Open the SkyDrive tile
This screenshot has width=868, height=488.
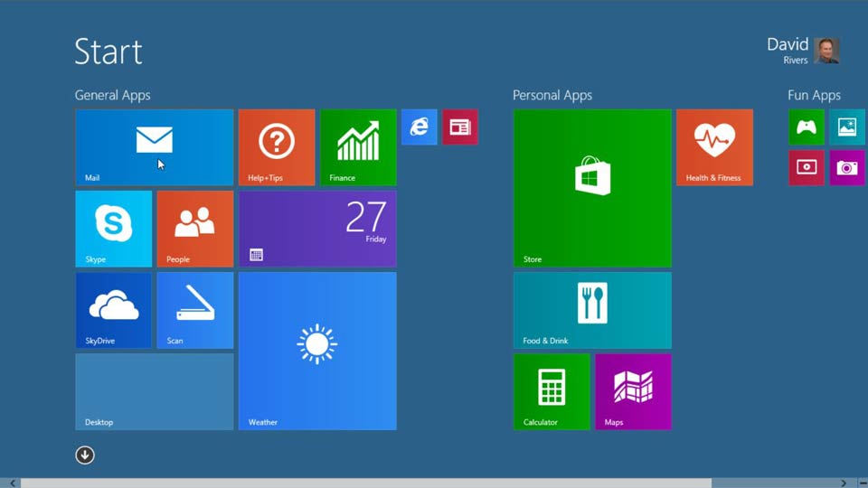[x=114, y=310]
